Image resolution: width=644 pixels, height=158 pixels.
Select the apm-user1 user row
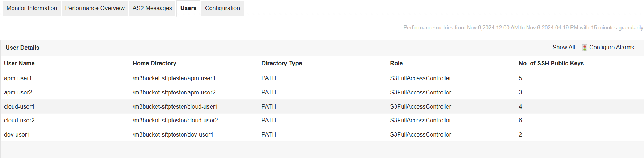click(x=18, y=78)
